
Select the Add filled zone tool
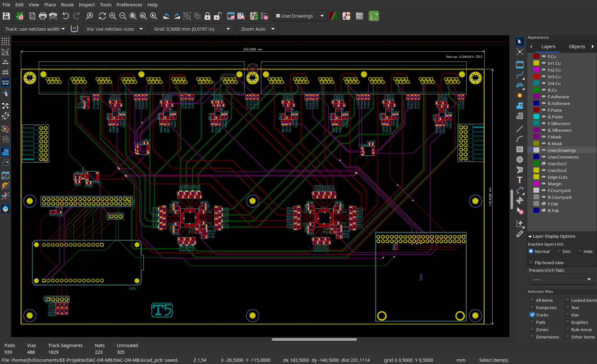(520, 106)
